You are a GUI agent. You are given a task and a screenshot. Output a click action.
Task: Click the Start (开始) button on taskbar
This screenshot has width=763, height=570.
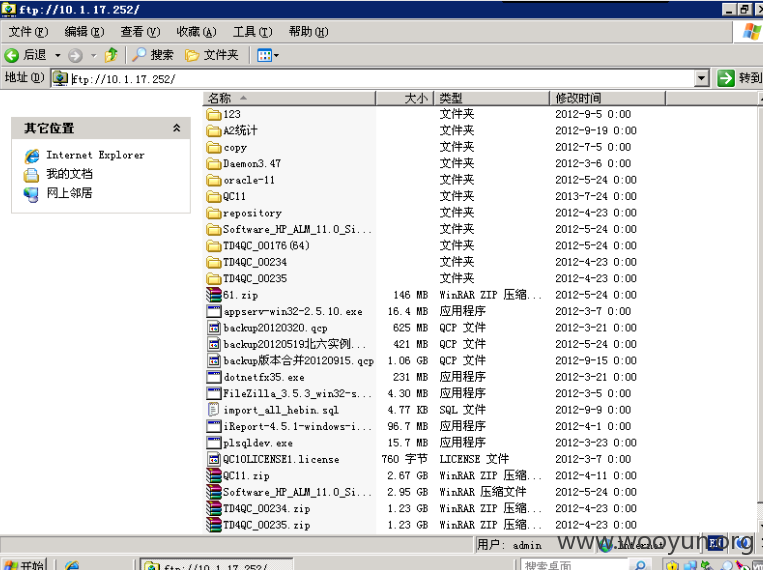click(24, 565)
